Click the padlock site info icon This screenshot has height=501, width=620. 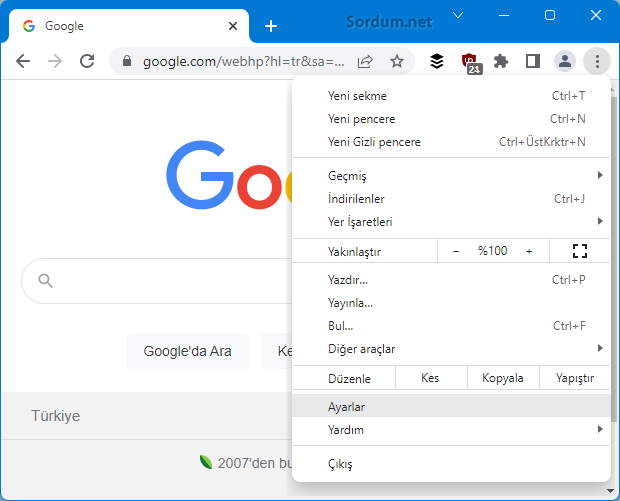pos(127,61)
